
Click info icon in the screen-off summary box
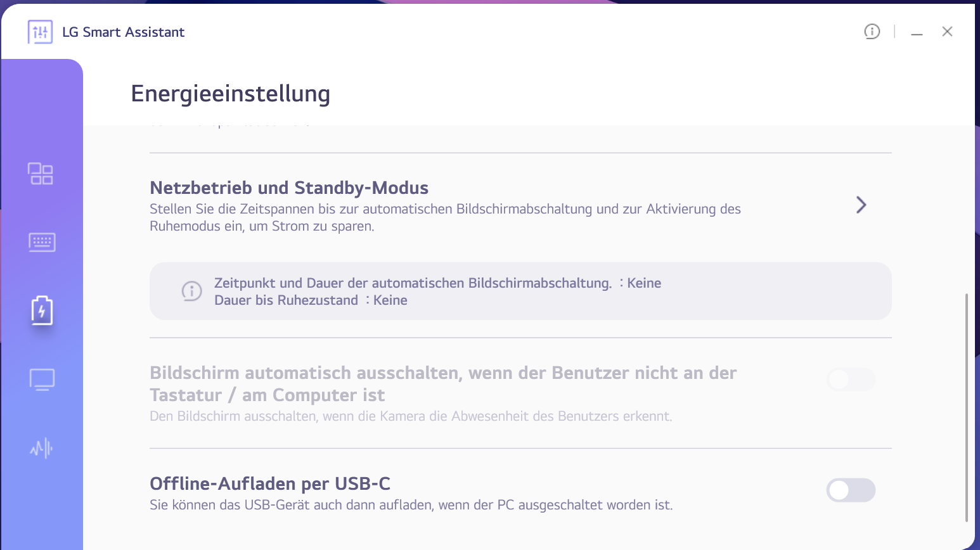191,291
